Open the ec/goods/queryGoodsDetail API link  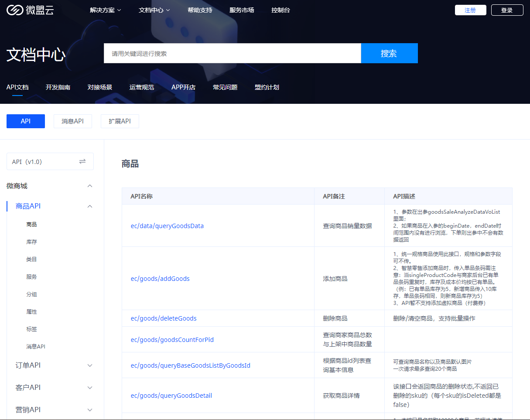coord(171,396)
